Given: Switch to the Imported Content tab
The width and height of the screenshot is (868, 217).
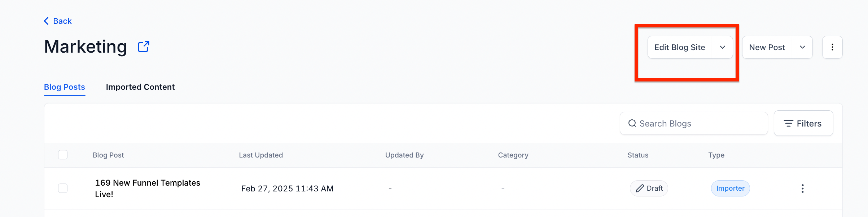Looking at the screenshot, I should [x=140, y=87].
